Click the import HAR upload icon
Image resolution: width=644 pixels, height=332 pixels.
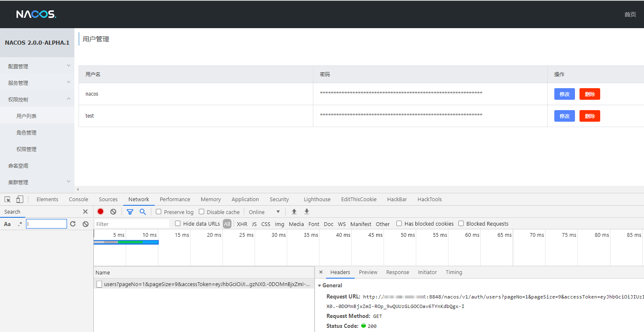pos(294,212)
